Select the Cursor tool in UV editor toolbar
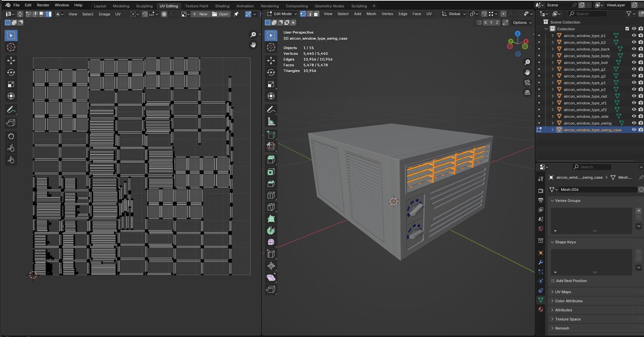 pos(11,47)
